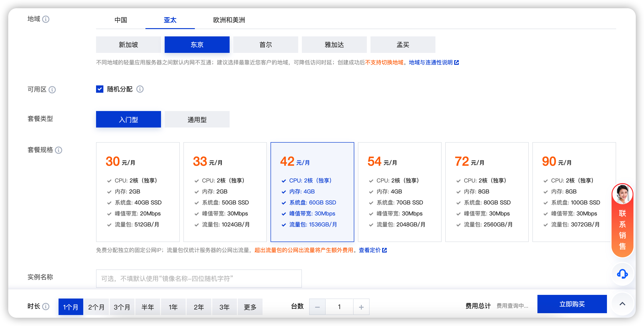This screenshot has height=326, width=644.
Task: Open the 地域与连通性说明 link
Action: coord(430,62)
